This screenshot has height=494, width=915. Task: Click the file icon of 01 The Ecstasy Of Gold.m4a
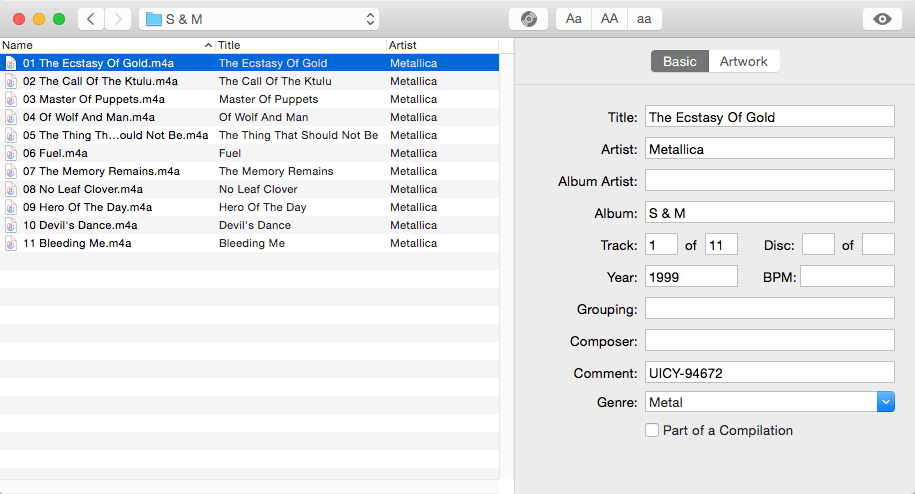[11, 63]
